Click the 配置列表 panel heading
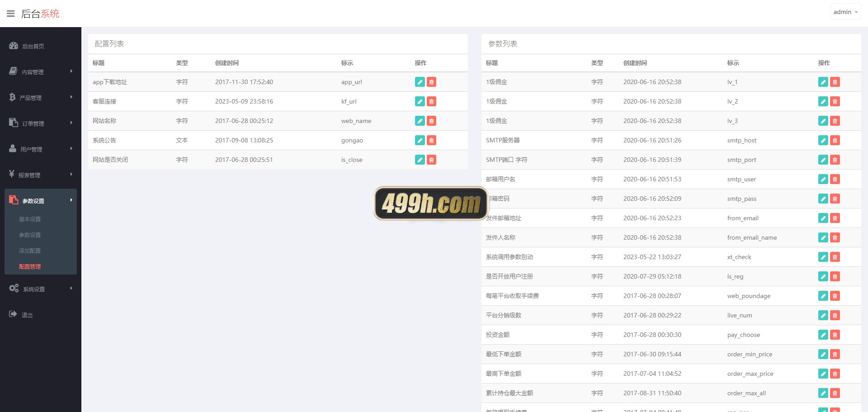Viewport: 868px width, 412px height. click(109, 44)
